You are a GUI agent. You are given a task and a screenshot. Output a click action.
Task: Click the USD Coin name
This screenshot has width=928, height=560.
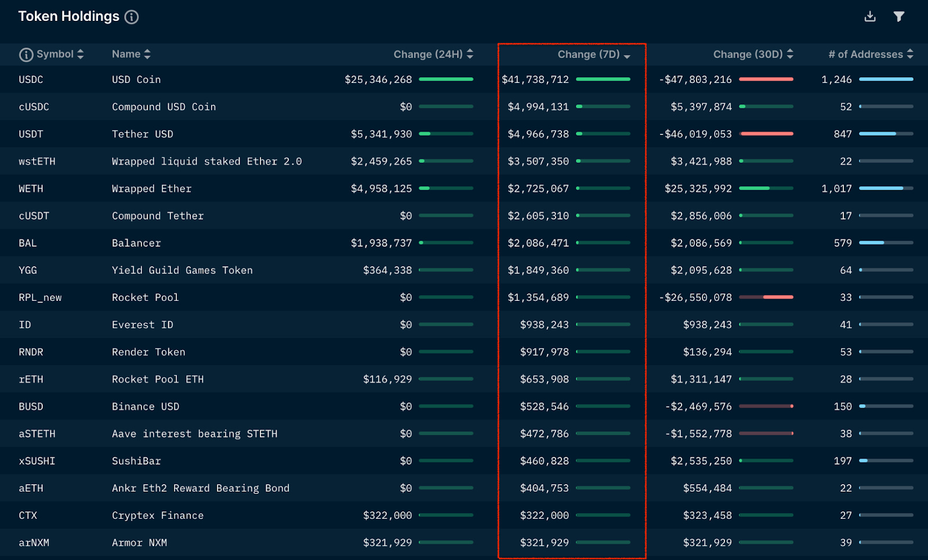tap(136, 79)
